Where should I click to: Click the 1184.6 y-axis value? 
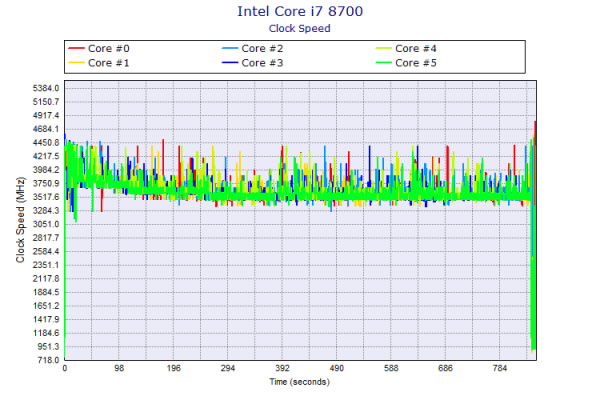click(46, 333)
